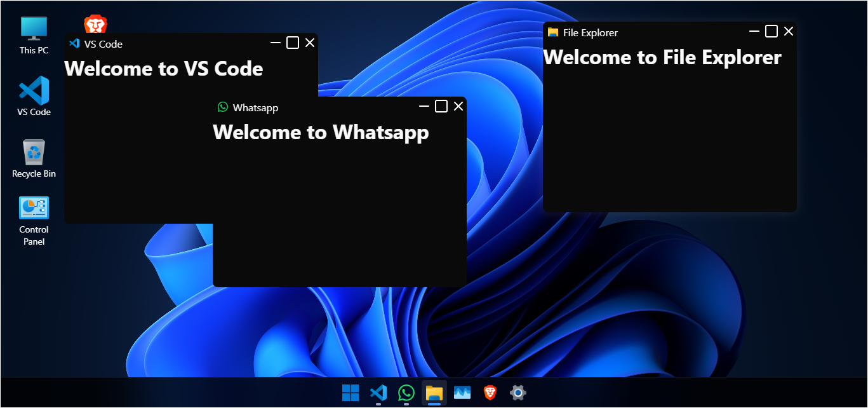The image size is (868, 408).
Task: Minimize the VS Code window
Action: click(276, 43)
